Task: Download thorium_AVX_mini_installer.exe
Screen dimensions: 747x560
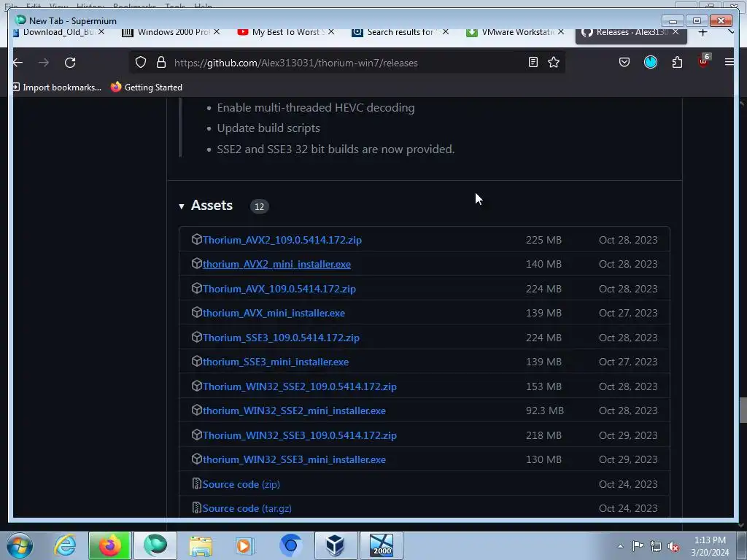Action: (274, 313)
